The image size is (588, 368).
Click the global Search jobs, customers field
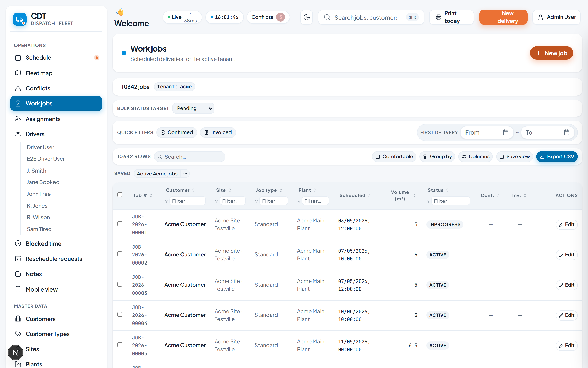[x=371, y=17]
